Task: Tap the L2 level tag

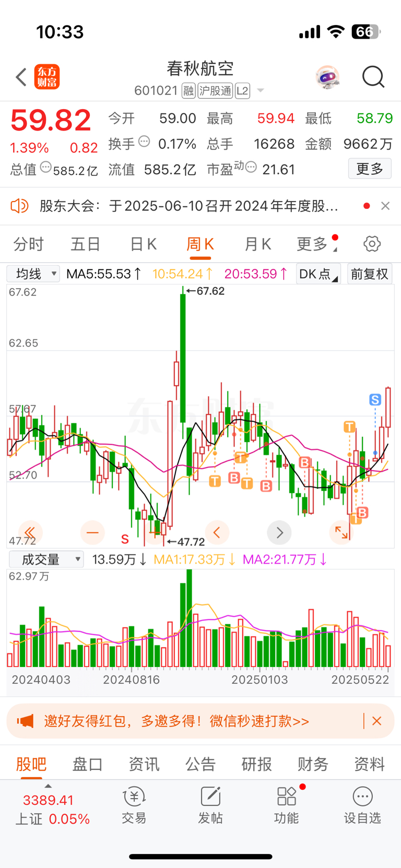Action: pyautogui.click(x=242, y=91)
